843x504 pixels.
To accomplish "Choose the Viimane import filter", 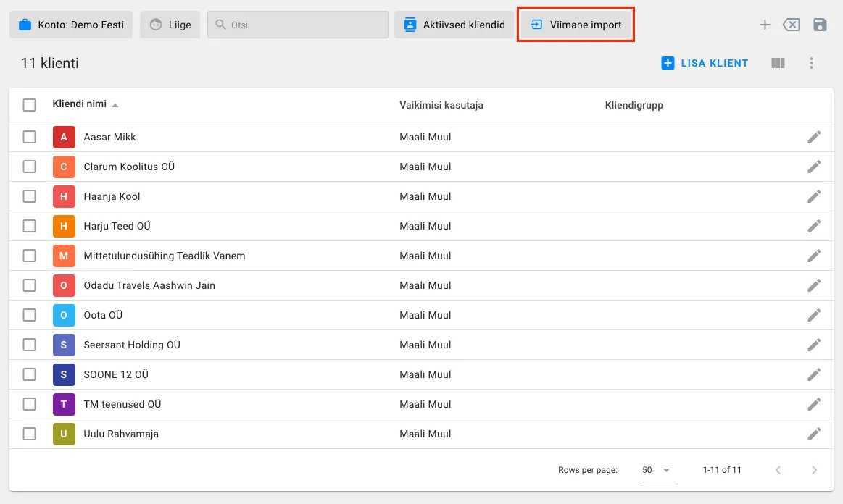I will point(576,25).
